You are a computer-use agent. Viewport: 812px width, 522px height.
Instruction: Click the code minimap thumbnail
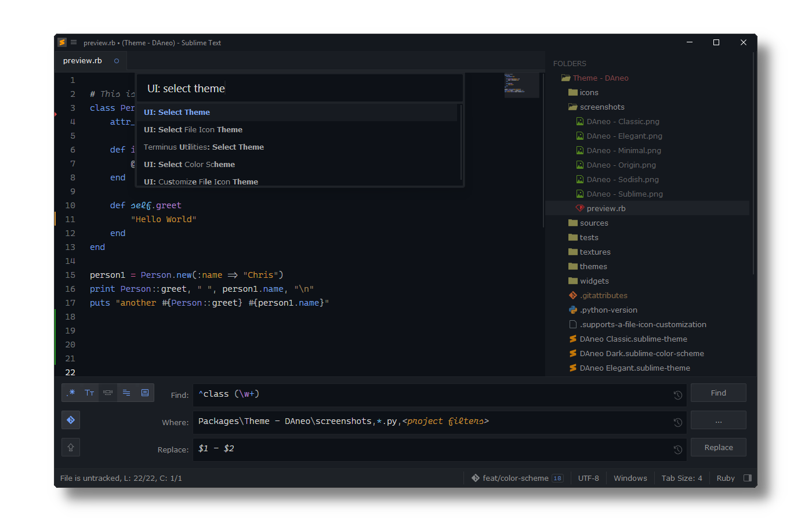tap(521, 85)
